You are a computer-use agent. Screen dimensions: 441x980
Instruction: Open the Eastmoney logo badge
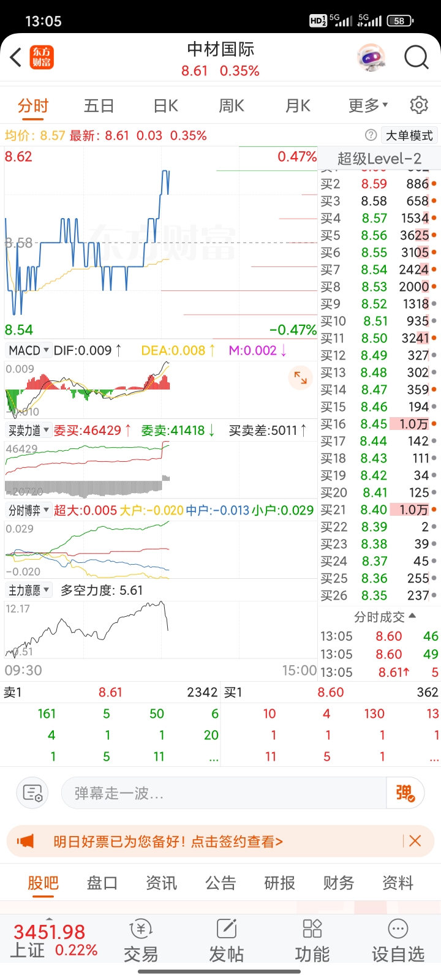[42, 58]
